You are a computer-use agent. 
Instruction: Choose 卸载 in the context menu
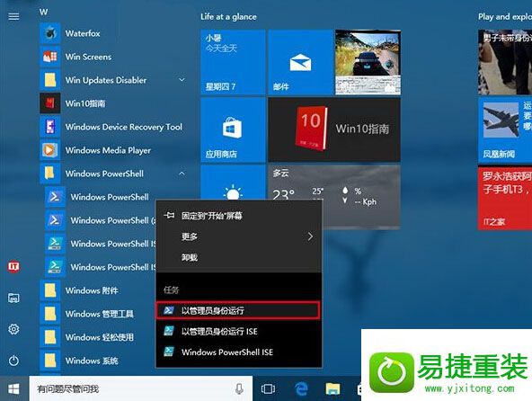[238, 257]
